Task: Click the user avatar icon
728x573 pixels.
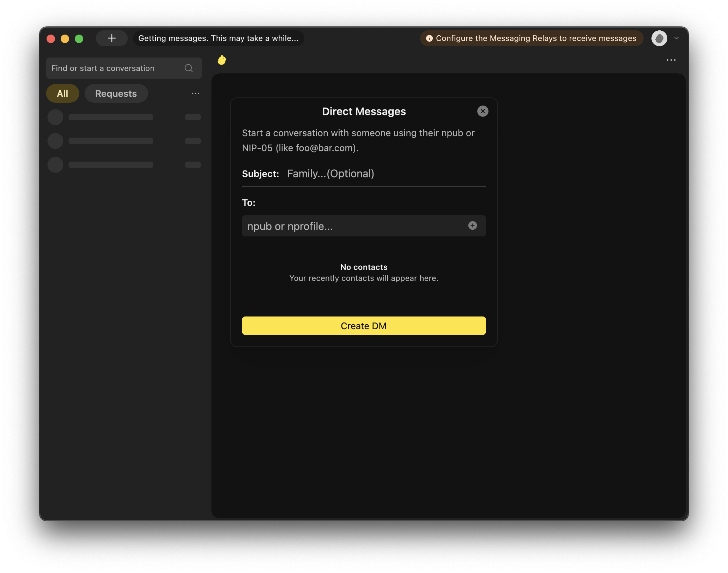Action: 659,38
